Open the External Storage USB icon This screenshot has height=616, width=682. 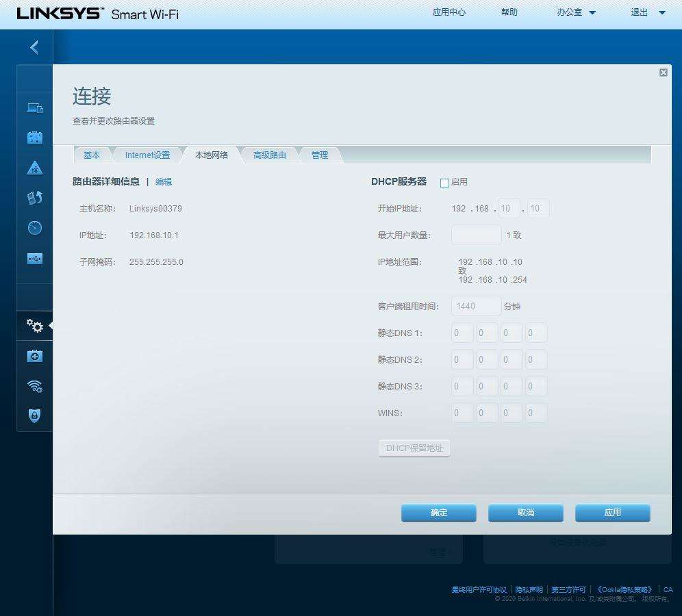pyautogui.click(x=35, y=259)
